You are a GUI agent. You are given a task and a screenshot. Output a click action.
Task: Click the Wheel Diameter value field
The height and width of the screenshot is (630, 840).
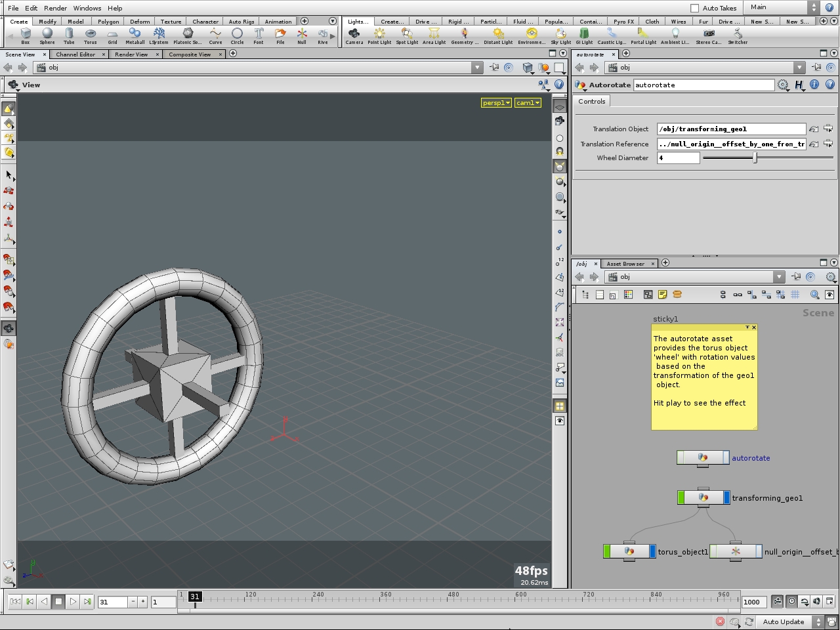click(679, 157)
